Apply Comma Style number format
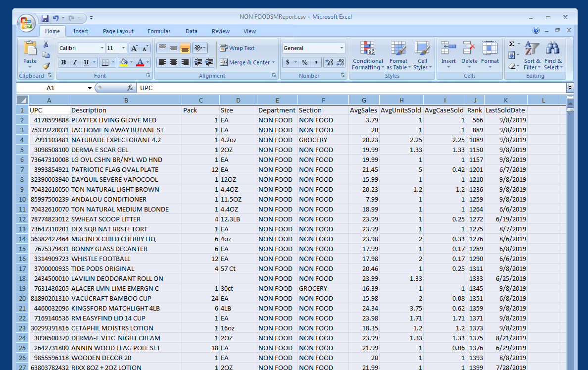 [316, 62]
